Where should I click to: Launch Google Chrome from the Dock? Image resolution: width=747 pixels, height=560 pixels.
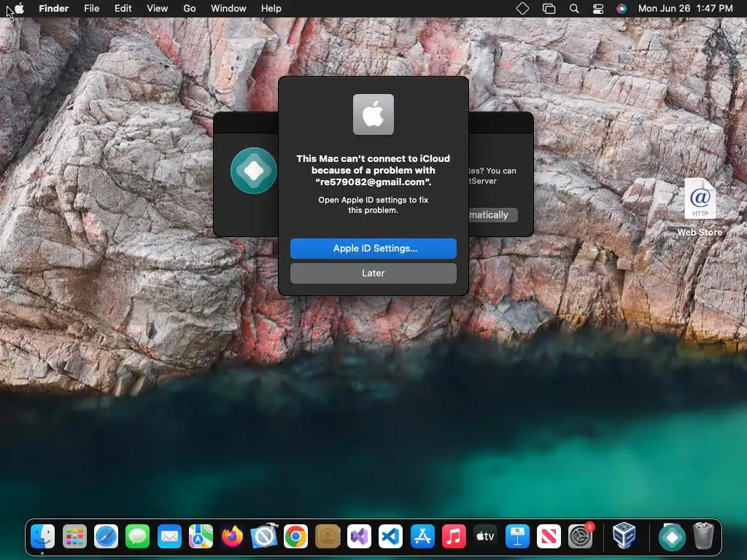pyautogui.click(x=295, y=537)
